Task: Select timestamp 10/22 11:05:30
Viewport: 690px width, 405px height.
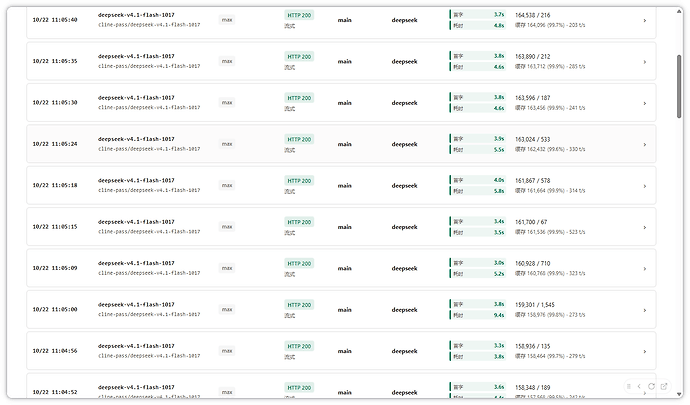Action: coord(55,103)
